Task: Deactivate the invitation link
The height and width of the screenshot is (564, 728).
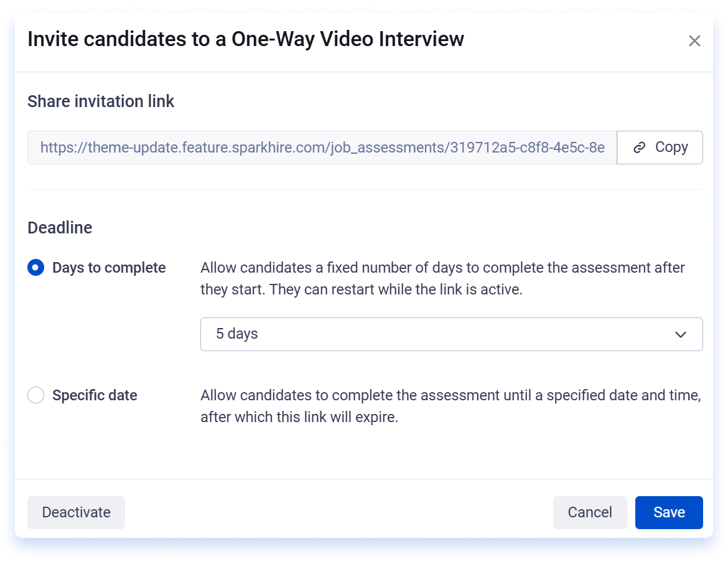Action: pyautogui.click(x=76, y=512)
